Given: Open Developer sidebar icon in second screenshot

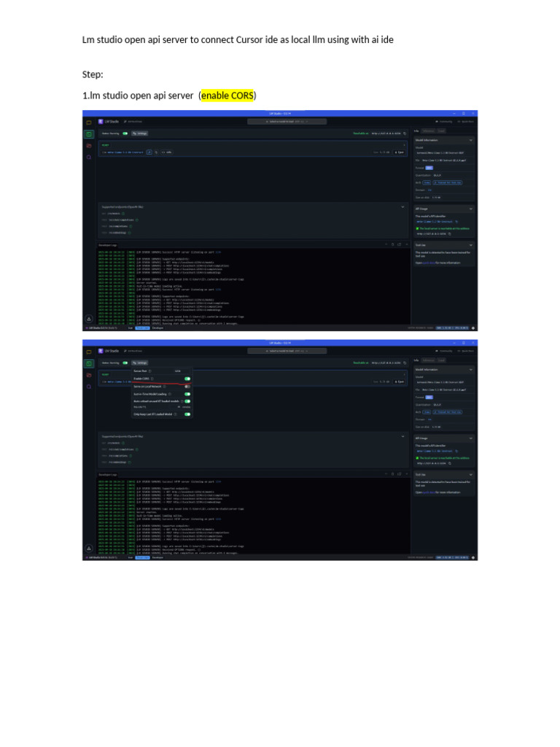Looking at the screenshot, I should (x=89, y=364).
